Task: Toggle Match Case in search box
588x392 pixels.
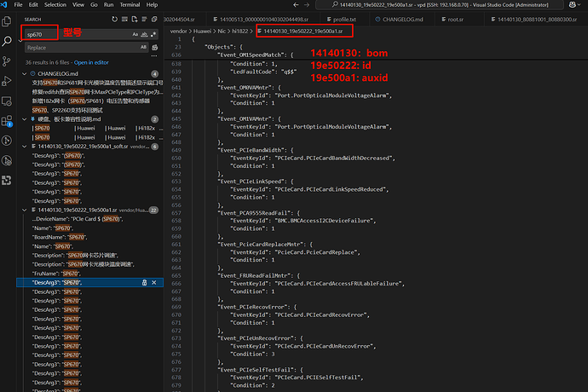Action: pyautogui.click(x=135, y=34)
